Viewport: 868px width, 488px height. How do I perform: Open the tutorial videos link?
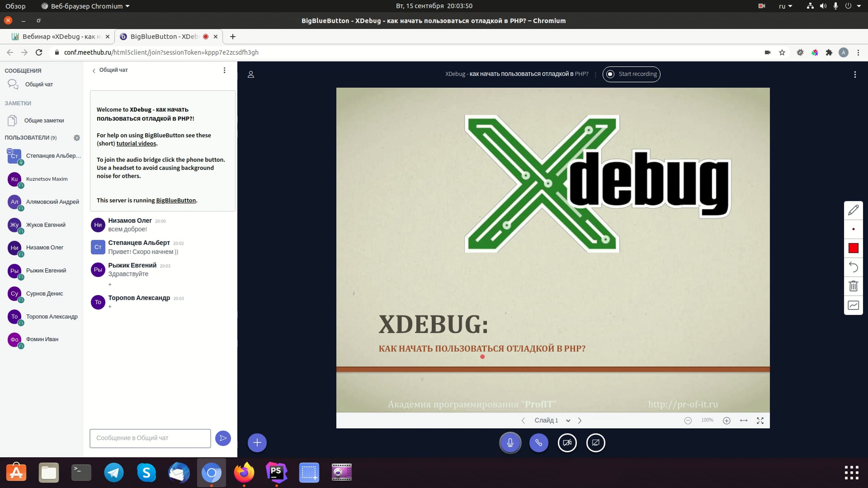pos(136,144)
